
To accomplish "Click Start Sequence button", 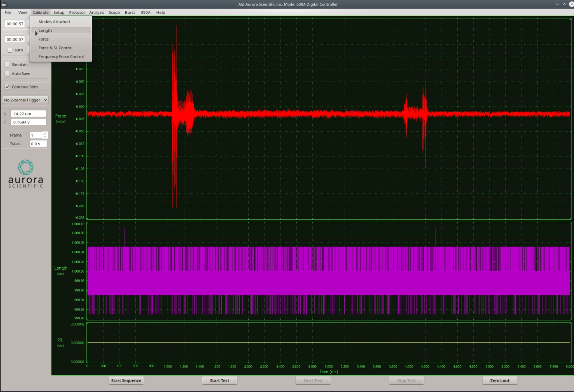I will pyautogui.click(x=126, y=380).
